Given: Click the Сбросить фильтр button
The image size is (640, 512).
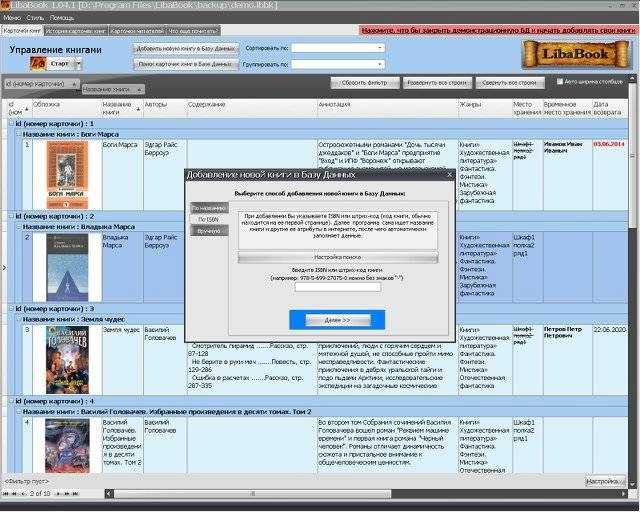Looking at the screenshot, I should click(x=365, y=83).
